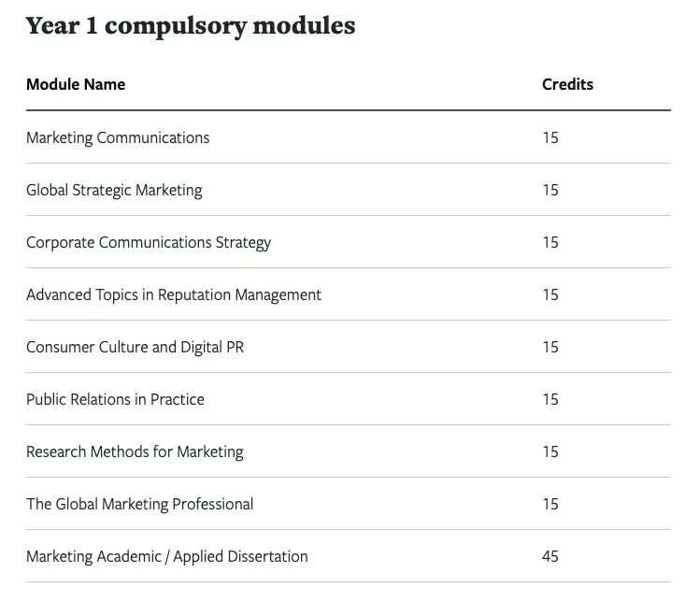Select Marketing Academic / Applied Dissertation
The width and height of the screenshot is (700, 601).
click(167, 556)
